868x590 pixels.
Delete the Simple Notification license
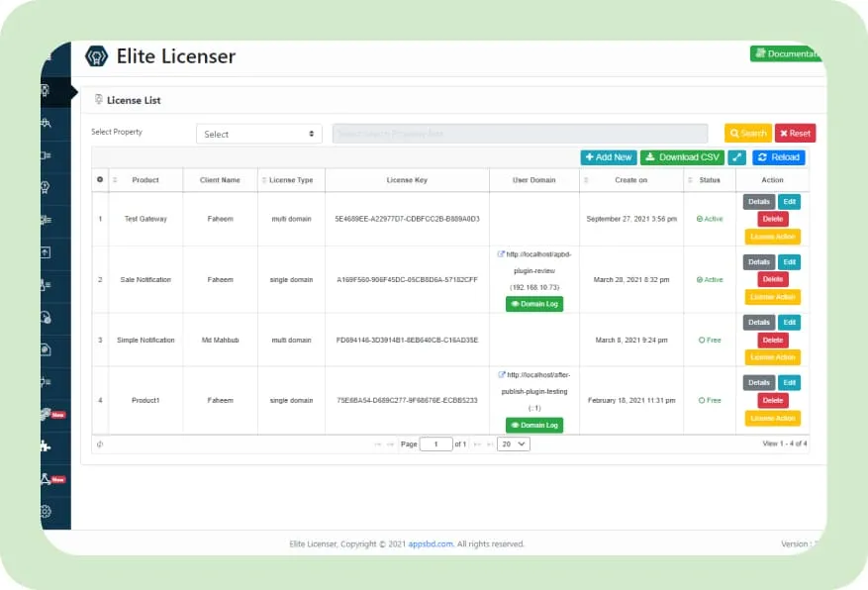tap(773, 340)
